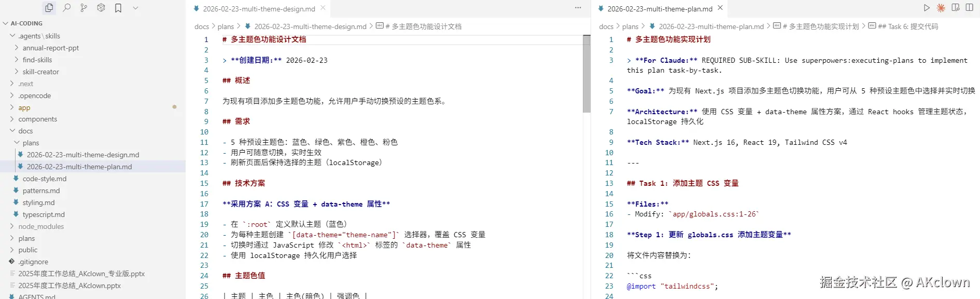
Task: Open markdown preview to the side icon
Action: pyautogui.click(x=956, y=8)
